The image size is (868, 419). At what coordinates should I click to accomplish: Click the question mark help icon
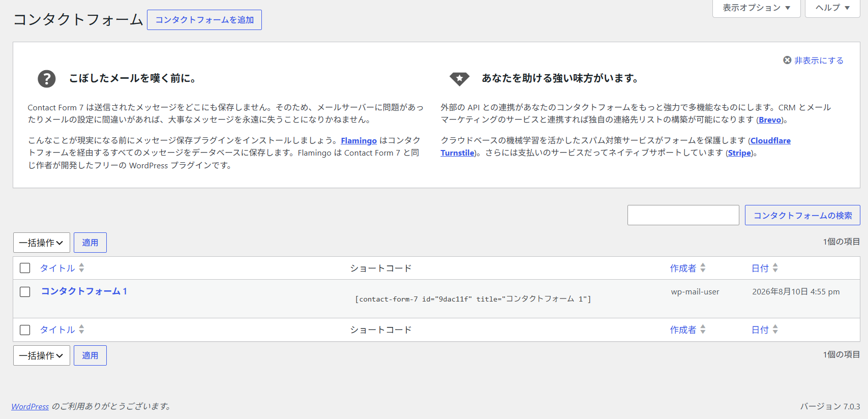pyautogui.click(x=47, y=79)
